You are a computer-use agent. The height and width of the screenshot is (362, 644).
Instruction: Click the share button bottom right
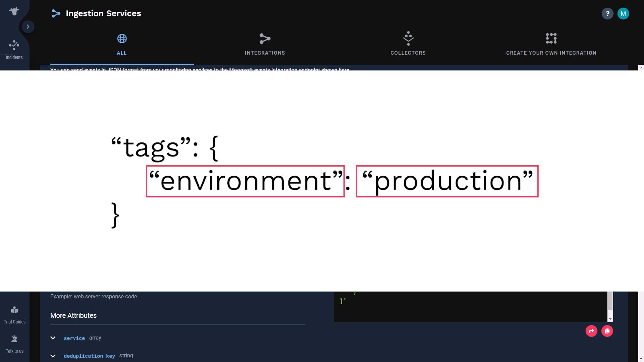coord(591,330)
